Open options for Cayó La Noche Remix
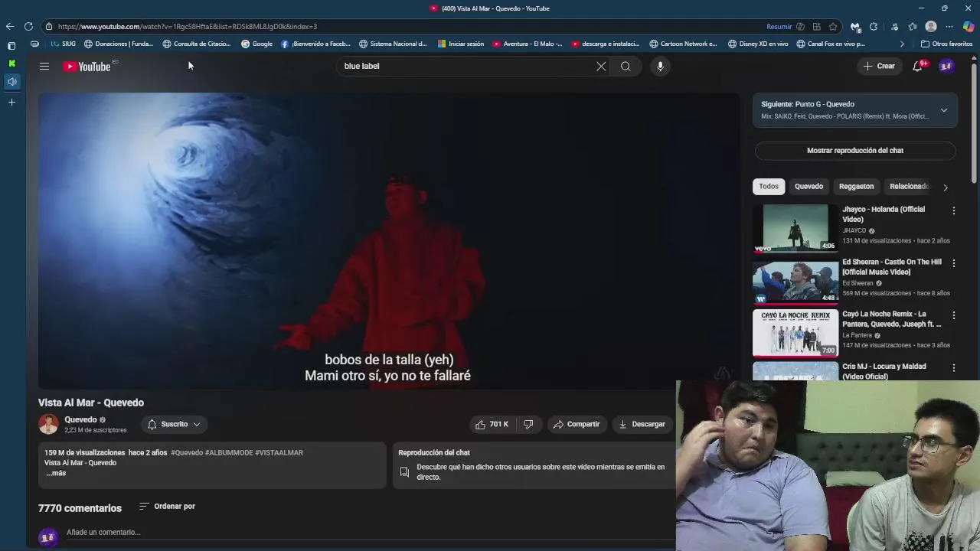 pos(953,315)
